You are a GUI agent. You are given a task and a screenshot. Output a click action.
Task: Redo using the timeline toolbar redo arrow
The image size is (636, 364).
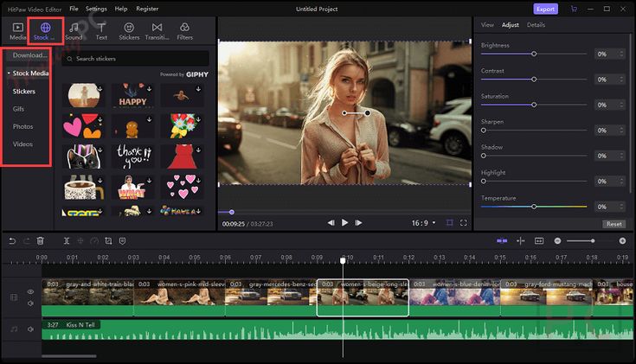coord(27,240)
